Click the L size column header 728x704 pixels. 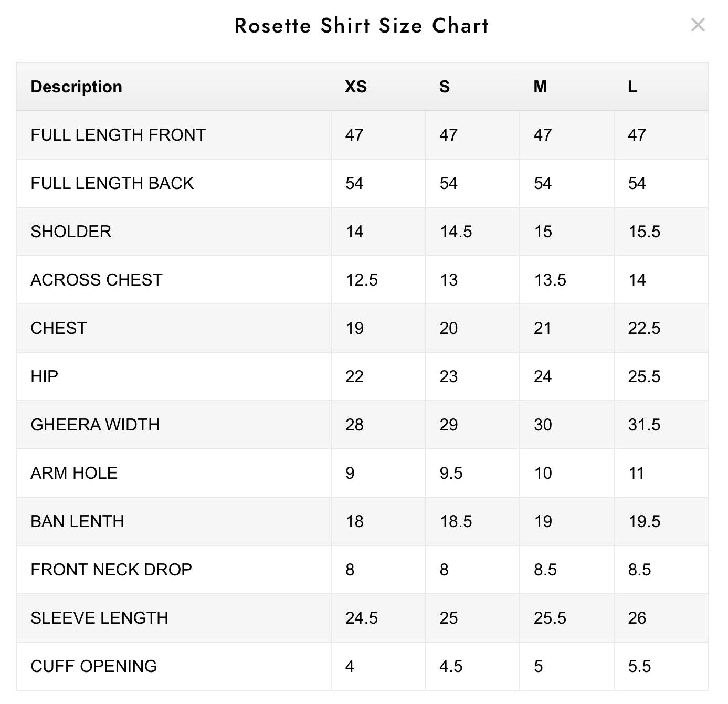pos(632,87)
